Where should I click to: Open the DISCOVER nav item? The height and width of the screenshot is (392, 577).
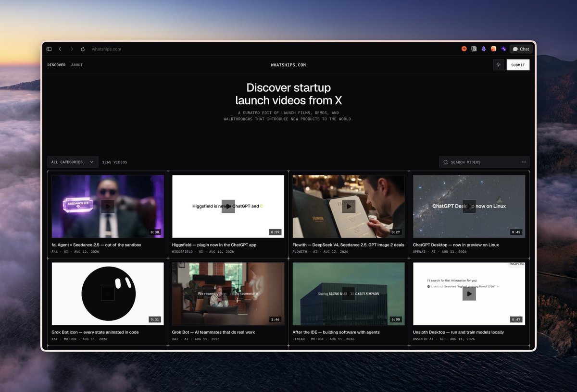pyautogui.click(x=56, y=65)
